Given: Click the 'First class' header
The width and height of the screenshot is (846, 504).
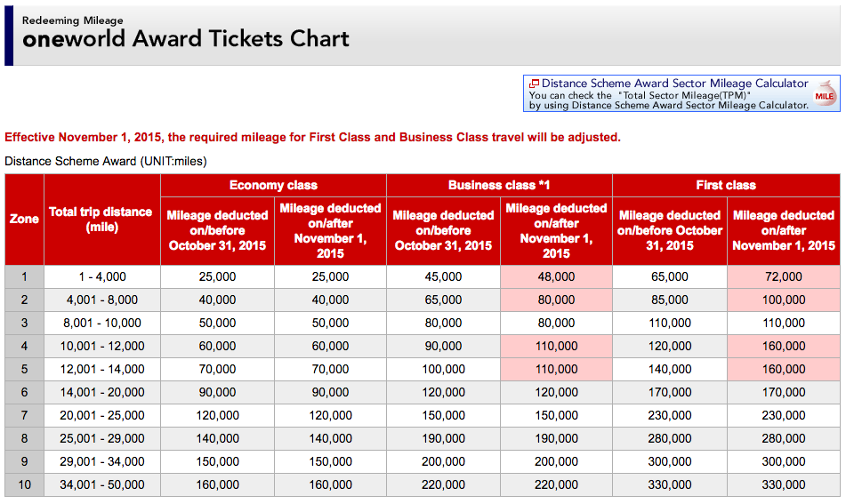Looking at the screenshot, I should (x=726, y=186).
